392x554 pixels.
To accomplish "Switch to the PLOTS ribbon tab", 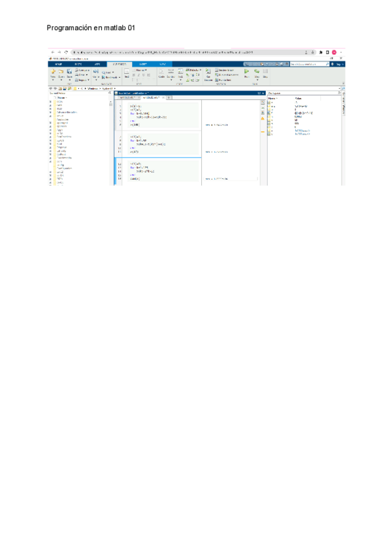I will click(78, 64).
